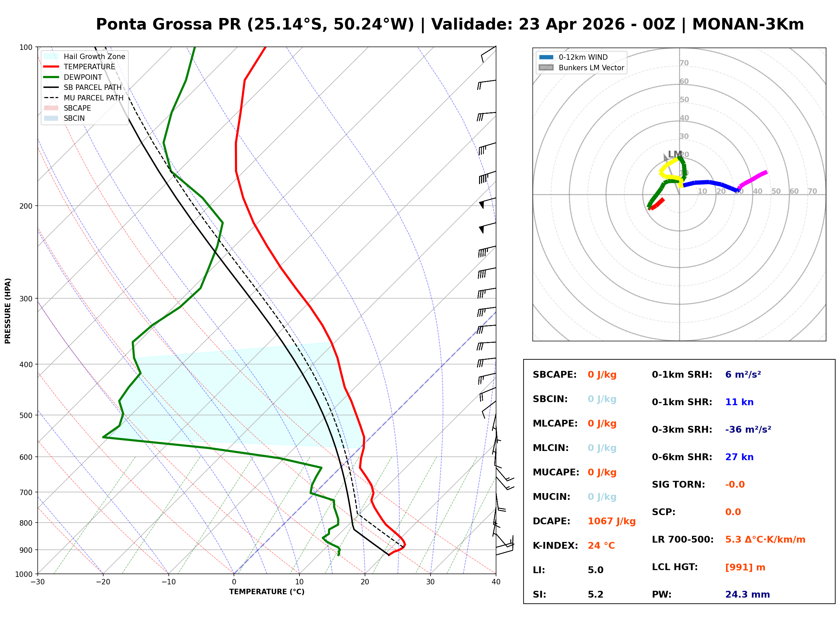Click the blue SBCIN legend swatch
This screenshot has height=621, width=840.
51,118
